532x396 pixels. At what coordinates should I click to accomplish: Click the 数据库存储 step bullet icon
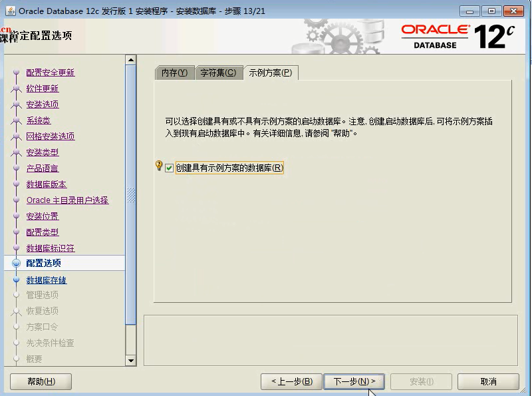[x=16, y=280]
